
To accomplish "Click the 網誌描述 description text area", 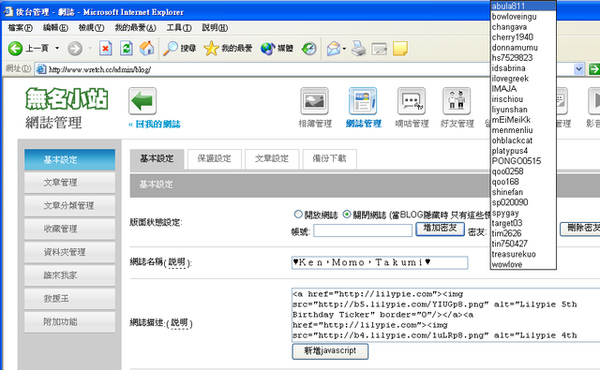I will click(446, 315).
